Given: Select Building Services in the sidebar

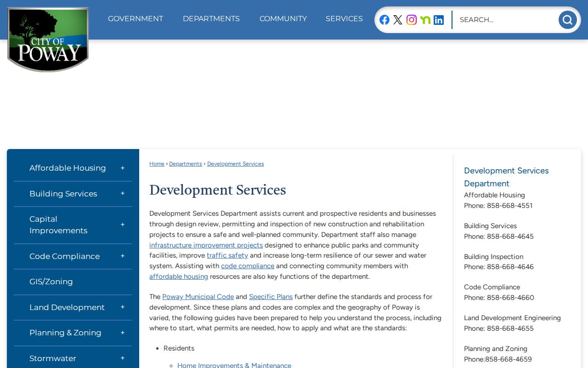Looking at the screenshot, I should pos(63,194).
